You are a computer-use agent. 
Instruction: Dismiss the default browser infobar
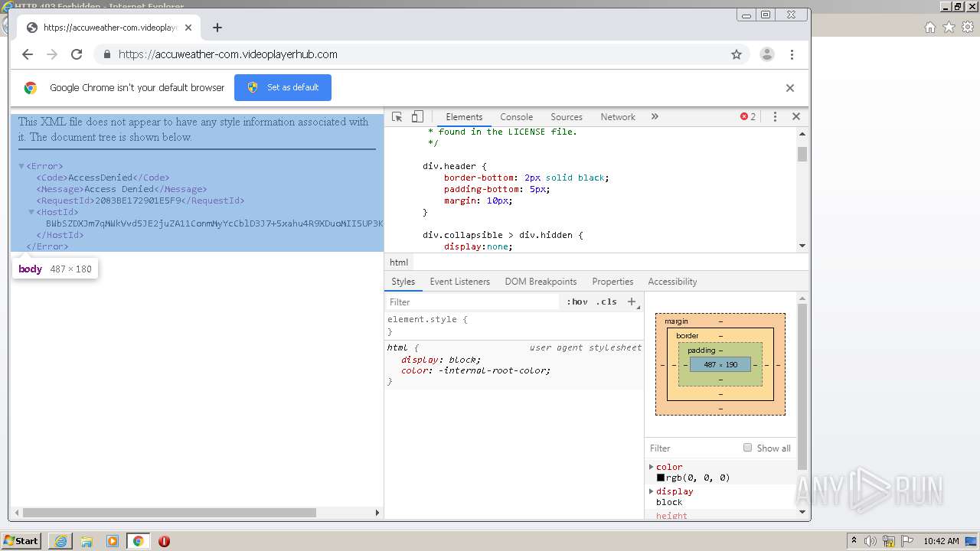click(790, 88)
